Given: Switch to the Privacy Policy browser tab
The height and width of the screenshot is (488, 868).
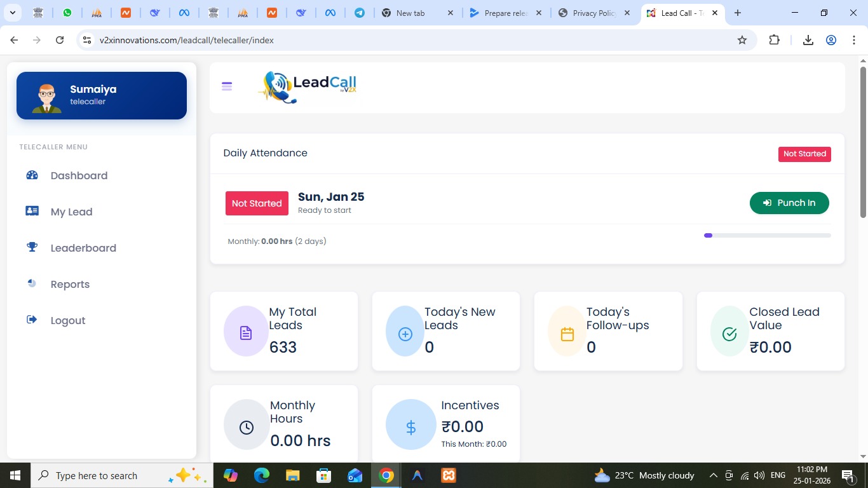Looking at the screenshot, I should pyautogui.click(x=593, y=13).
